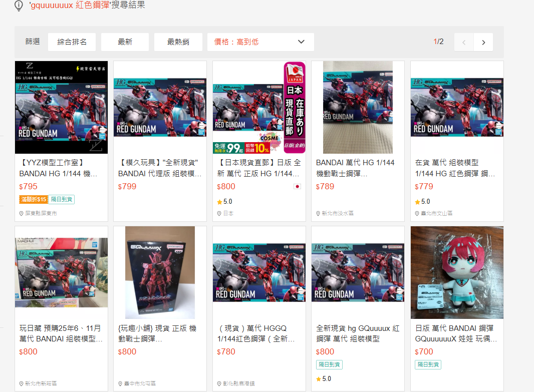Screen dimensions: 534x392
Task: Click the 彰化縣鹿港鎮 location text
Action: pyautogui.click(x=239, y=383)
